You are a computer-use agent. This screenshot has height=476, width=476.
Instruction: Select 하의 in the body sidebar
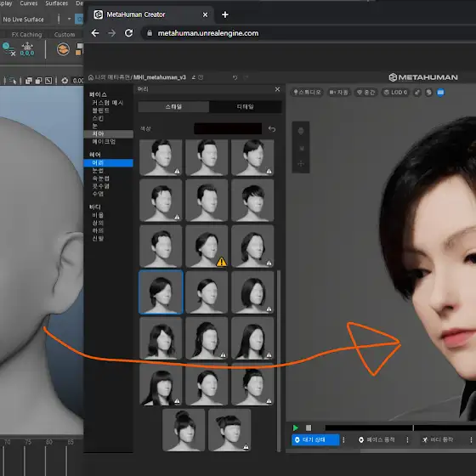click(x=98, y=230)
